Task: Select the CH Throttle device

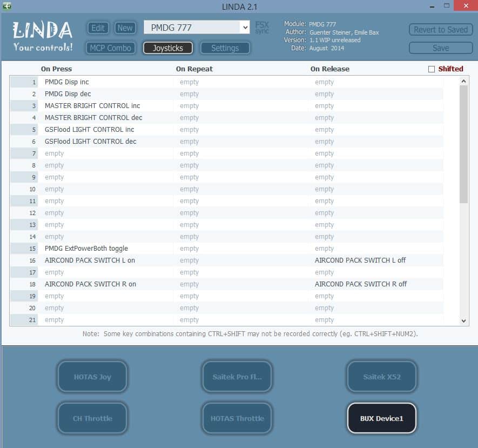Action: [92, 418]
